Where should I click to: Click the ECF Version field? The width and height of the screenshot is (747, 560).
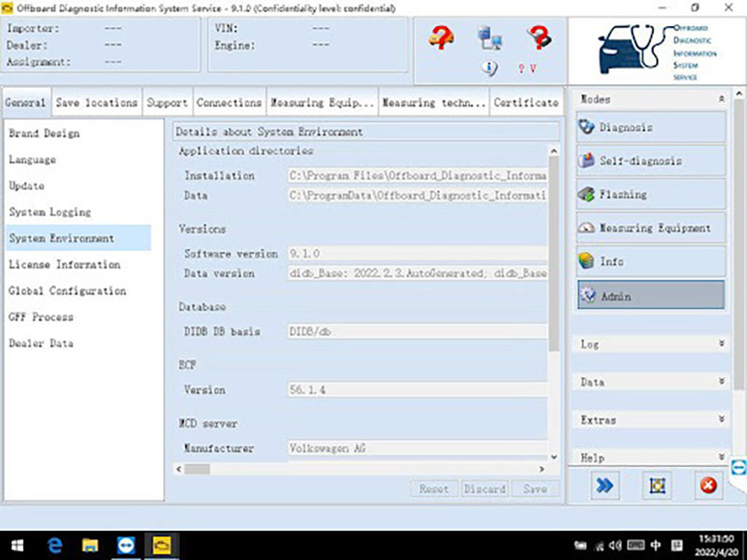(417, 389)
